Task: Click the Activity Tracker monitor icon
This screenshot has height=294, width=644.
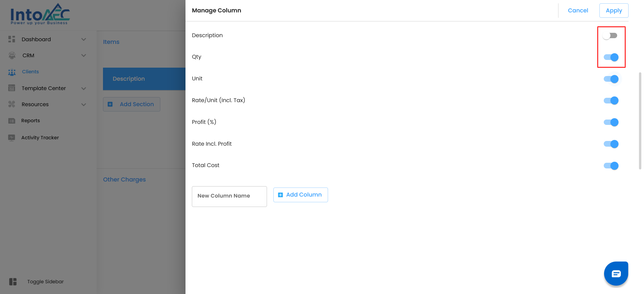Action: pos(12,138)
